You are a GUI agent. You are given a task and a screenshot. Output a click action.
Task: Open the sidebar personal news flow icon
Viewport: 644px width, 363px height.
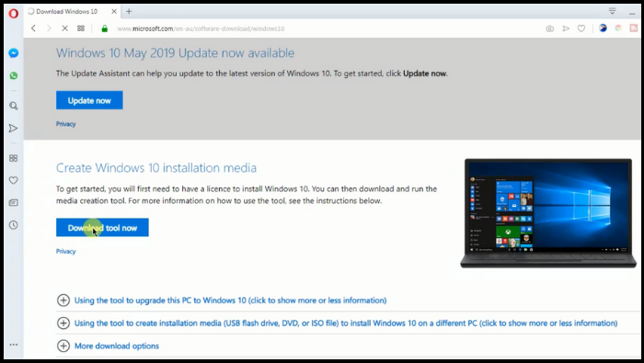tap(13, 129)
